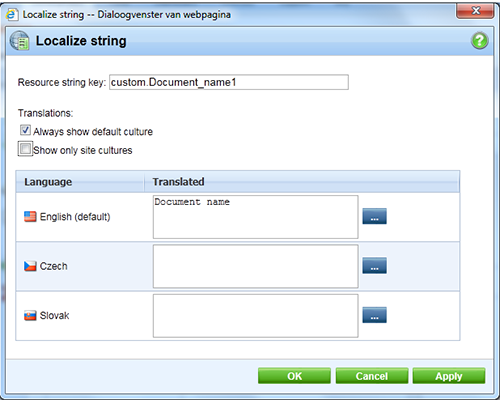Click the Slovak flag icon
This screenshot has width=500, height=400.
tap(30, 315)
